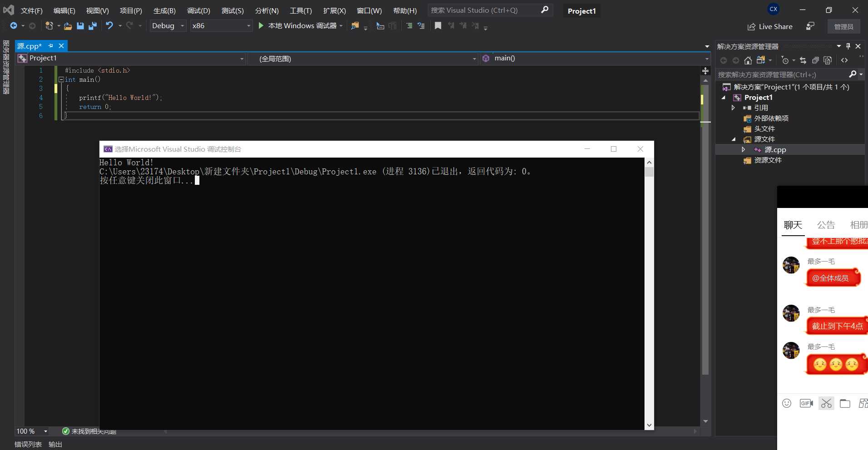Select the 源.cpp* editor tab
The image size is (868, 450).
tap(30, 46)
